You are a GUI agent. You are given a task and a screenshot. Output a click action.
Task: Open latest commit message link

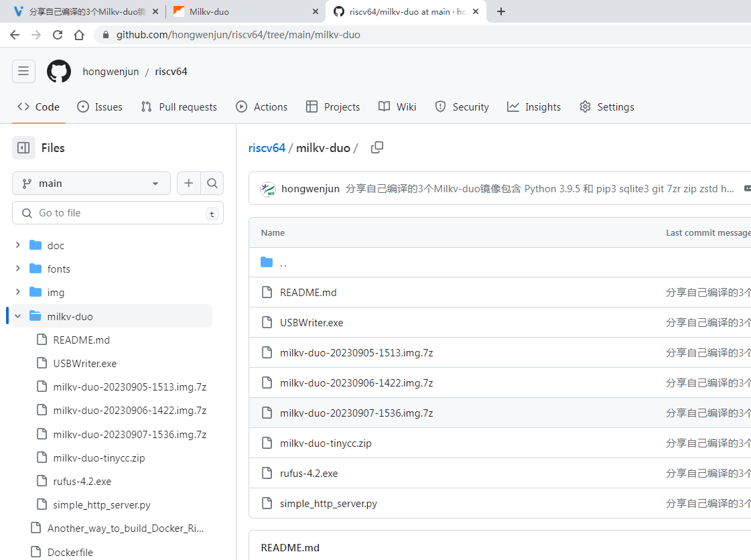click(540, 189)
